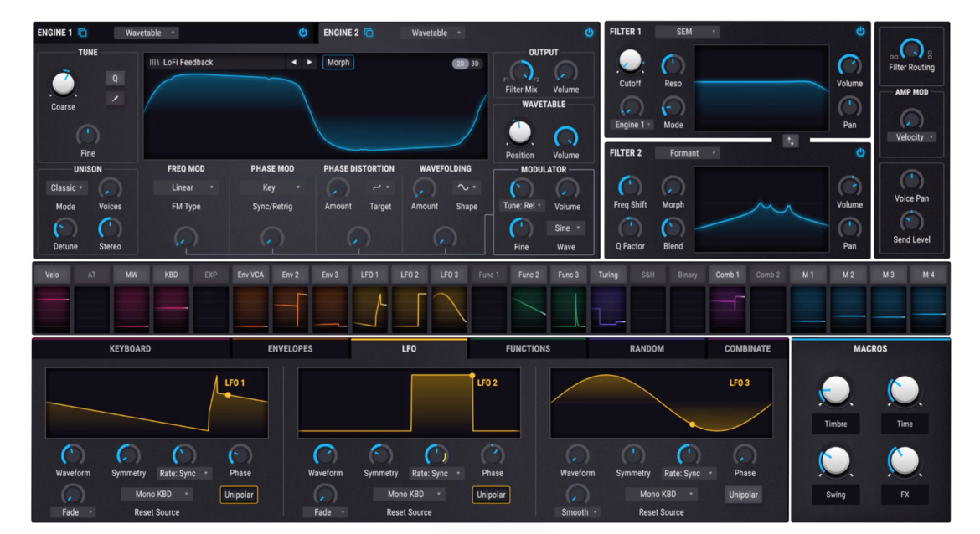Toggle Engine 2 power button
This screenshot has height=534, width=980.
click(x=589, y=33)
